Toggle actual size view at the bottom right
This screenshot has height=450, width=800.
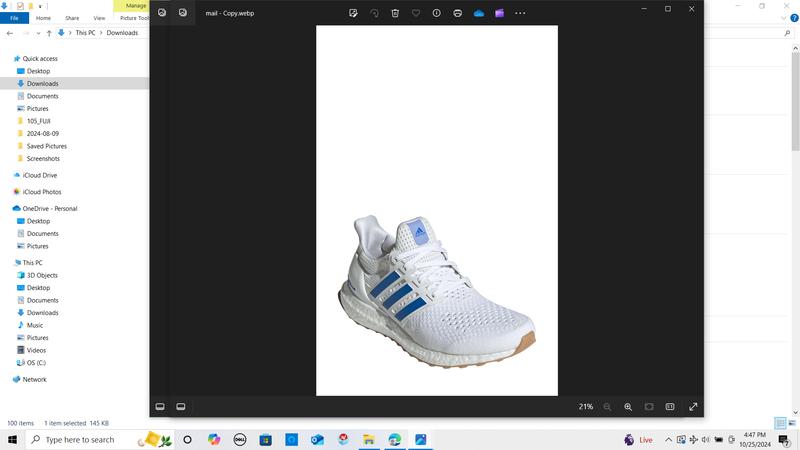670,407
